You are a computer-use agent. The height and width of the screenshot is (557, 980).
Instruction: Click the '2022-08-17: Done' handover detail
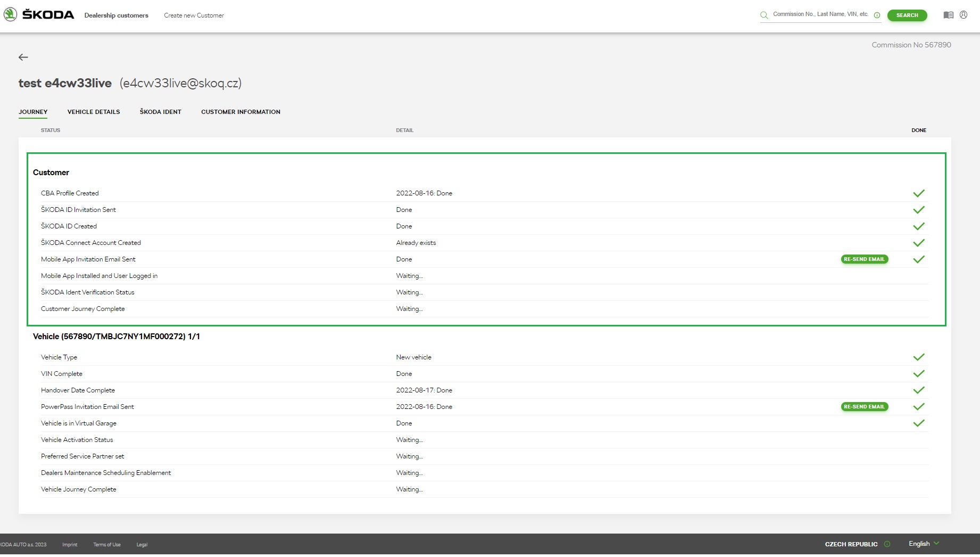pyautogui.click(x=424, y=390)
